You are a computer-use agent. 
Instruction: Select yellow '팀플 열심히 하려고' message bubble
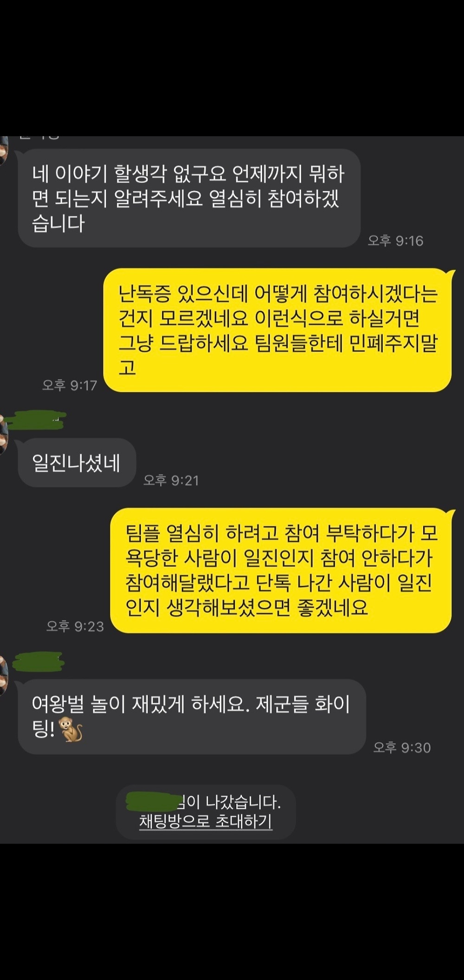point(281,570)
